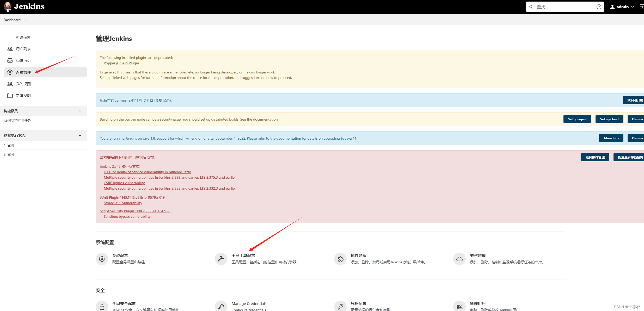Click executor row 1 空闲
The height and width of the screenshot is (311, 644).
pyautogui.click(x=44, y=145)
